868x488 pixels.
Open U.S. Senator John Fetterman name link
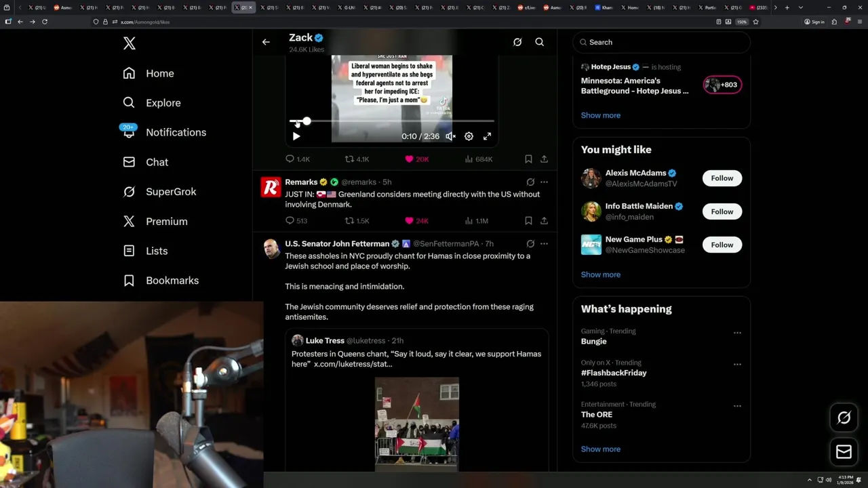(x=337, y=244)
